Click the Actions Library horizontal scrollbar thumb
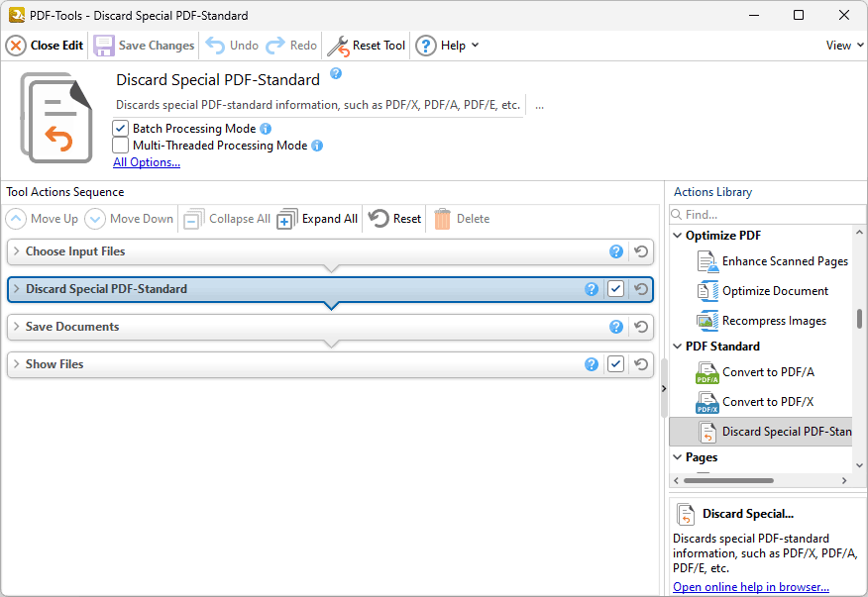Screen dimensions: 868x597 tap(728, 481)
